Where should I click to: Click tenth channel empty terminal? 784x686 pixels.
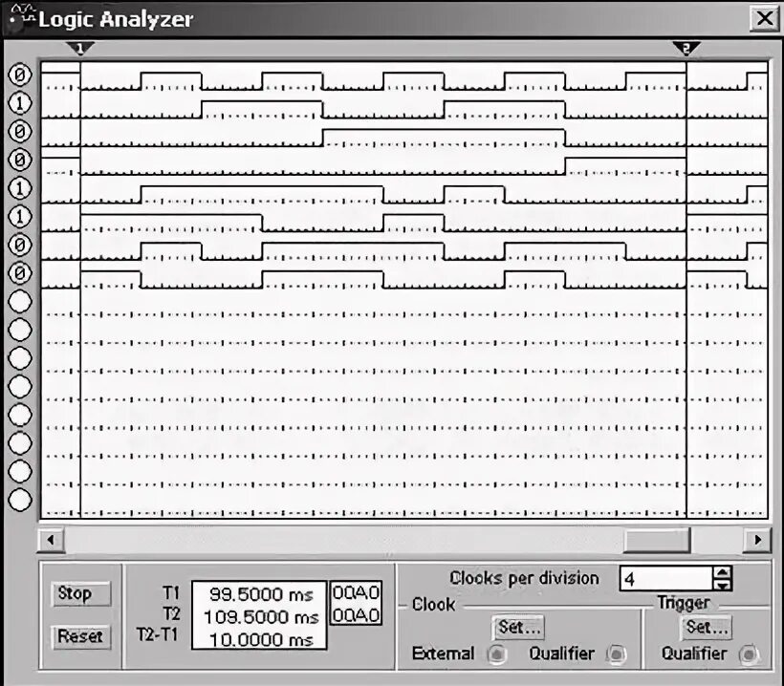(20, 330)
